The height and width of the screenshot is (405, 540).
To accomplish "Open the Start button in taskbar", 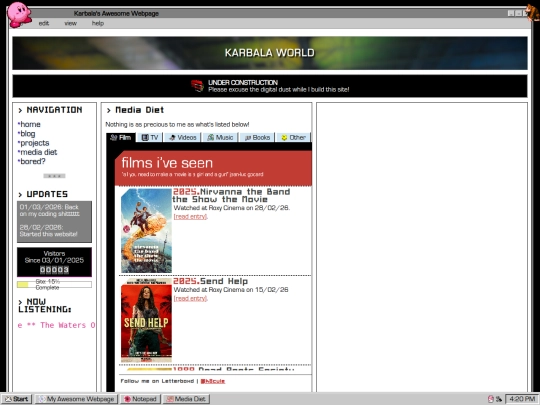I will 17,399.
